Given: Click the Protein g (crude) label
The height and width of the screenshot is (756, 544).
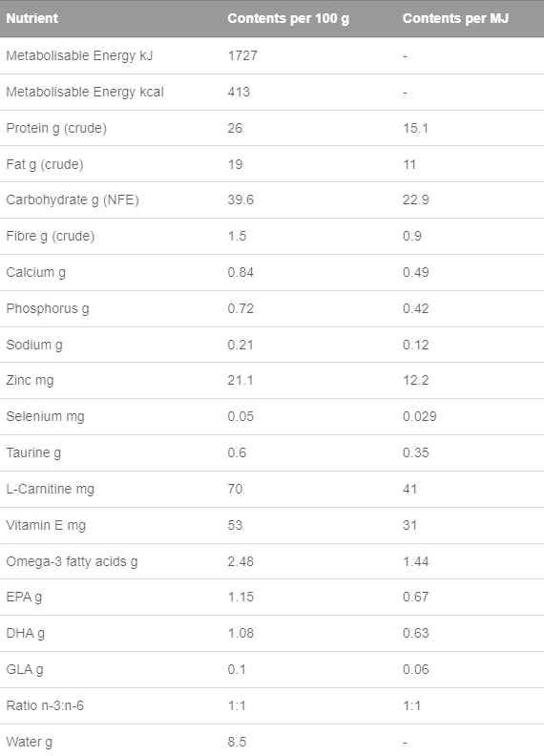Looking at the screenshot, I should click(56, 128).
